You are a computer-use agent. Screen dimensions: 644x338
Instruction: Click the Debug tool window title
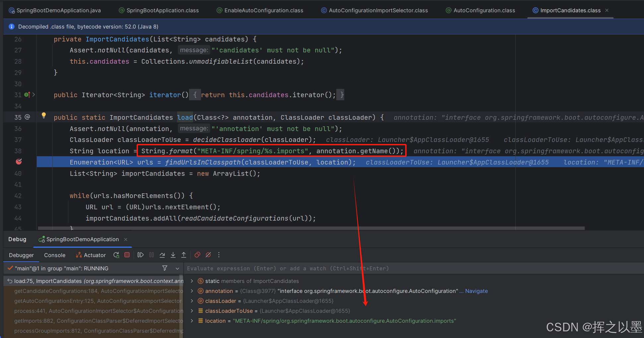point(17,239)
